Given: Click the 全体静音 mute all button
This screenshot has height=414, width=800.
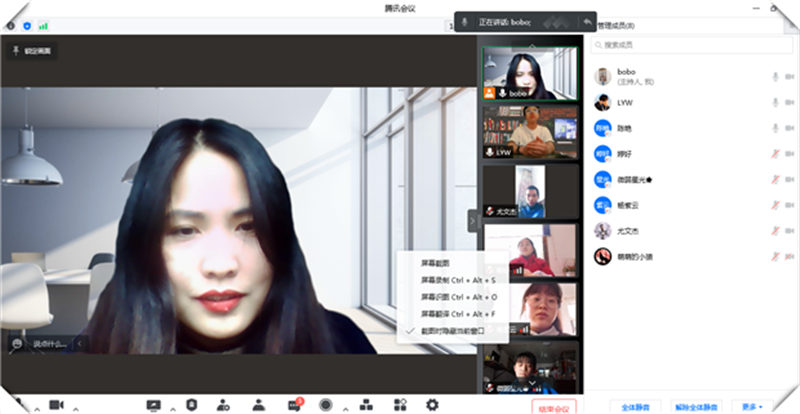Looking at the screenshot, I should (x=636, y=407).
